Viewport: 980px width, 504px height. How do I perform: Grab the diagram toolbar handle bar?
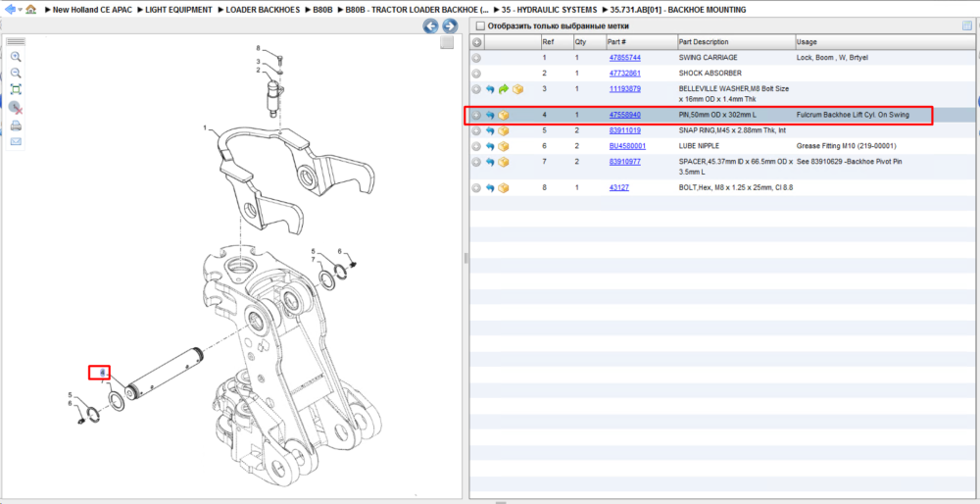coord(16,41)
